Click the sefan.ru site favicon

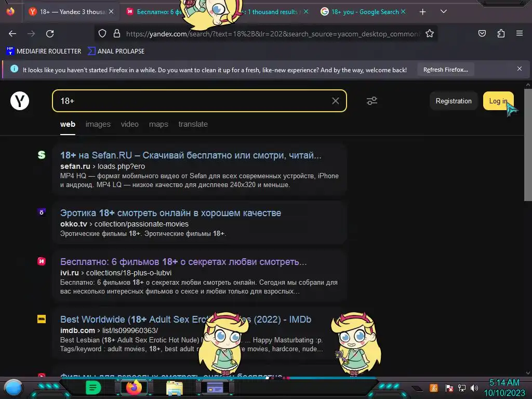point(42,155)
